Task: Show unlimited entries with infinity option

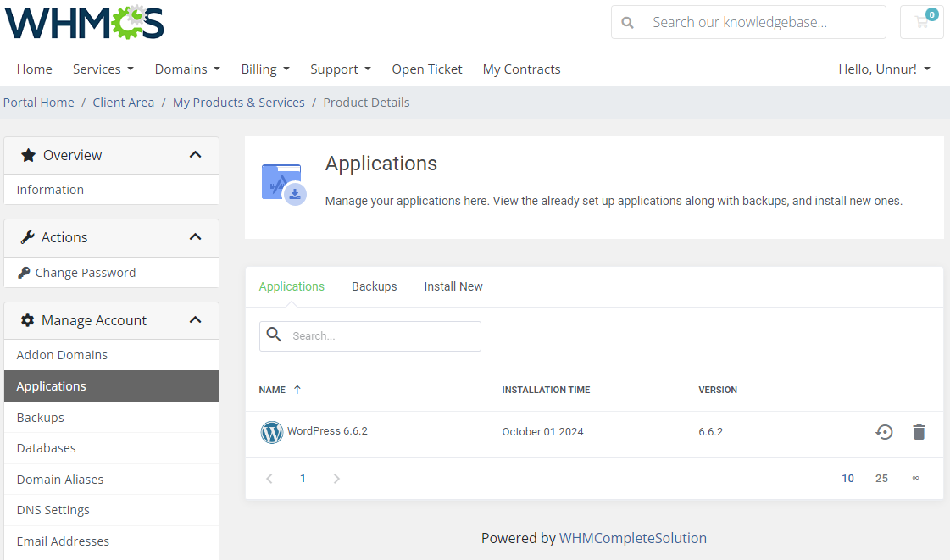Action: point(915,479)
